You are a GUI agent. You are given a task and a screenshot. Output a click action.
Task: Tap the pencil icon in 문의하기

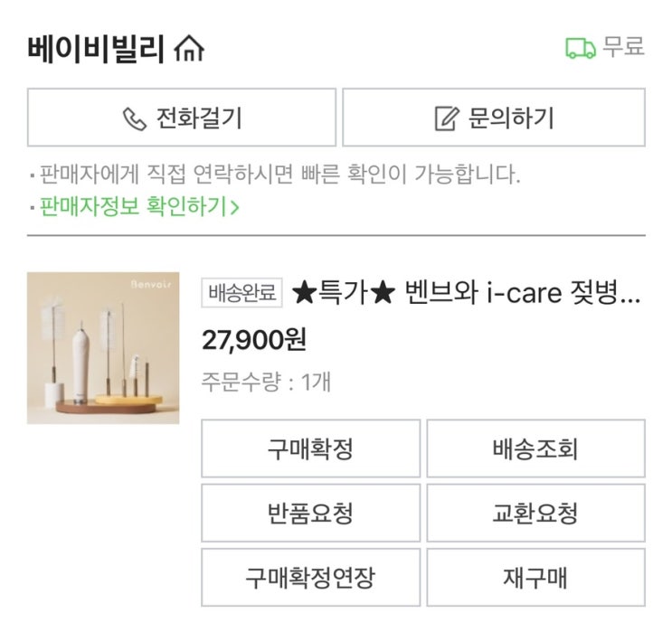447,118
